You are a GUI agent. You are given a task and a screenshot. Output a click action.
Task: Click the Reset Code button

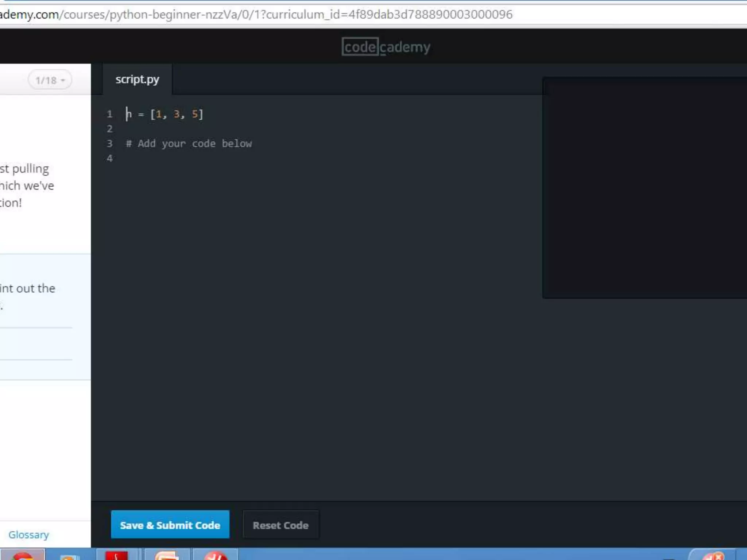[x=280, y=525]
